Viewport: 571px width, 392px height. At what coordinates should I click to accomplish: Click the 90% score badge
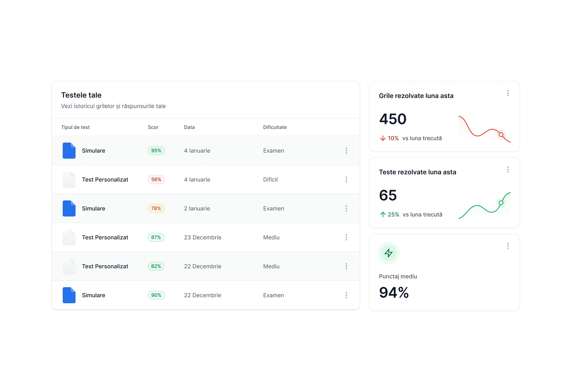pyautogui.click(x=156, y=295)
